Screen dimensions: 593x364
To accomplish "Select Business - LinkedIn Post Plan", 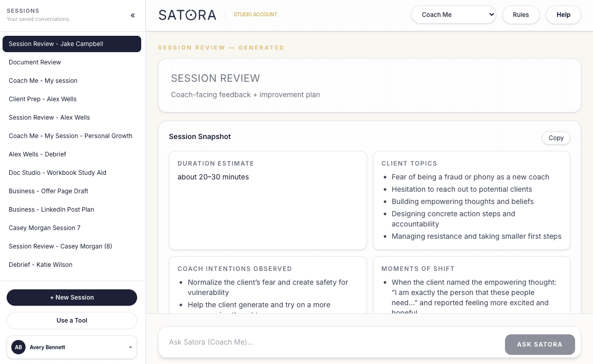I will point(51,209).
